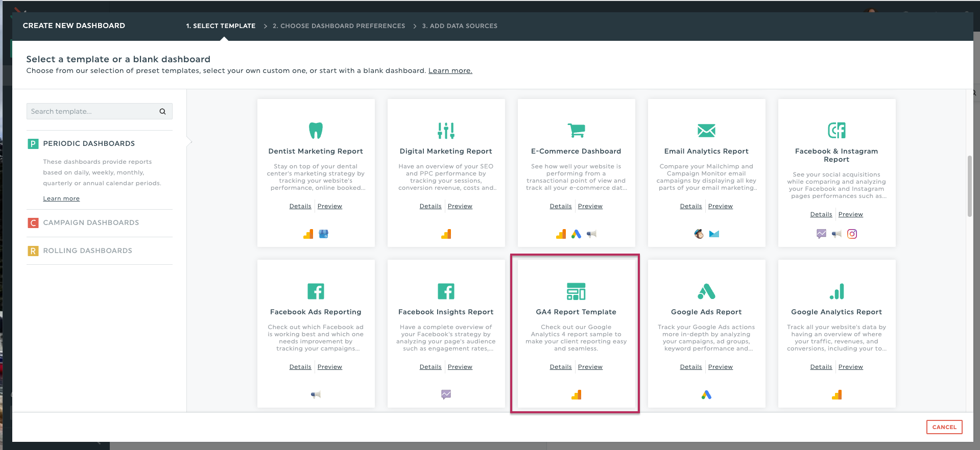Select the Facebook Ads Reporting logo icon
Image resolution: width=980 pixels, height=450 pixels.
(x=316, y=291)
